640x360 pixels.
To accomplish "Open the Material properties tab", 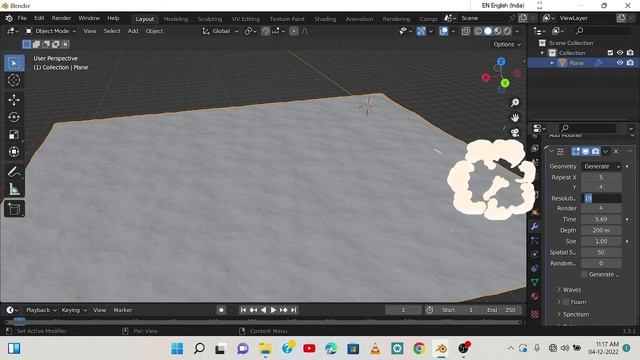I will click(535, 296).
